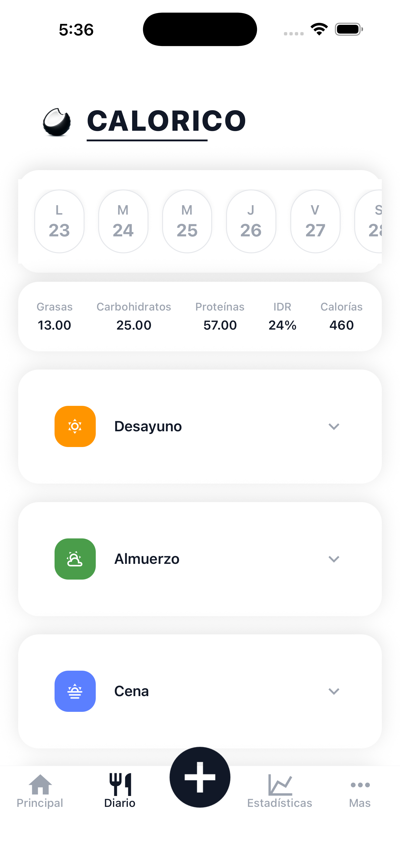
Task: Choose Friday 27 date bubble
Action: [x=315, y=221]
